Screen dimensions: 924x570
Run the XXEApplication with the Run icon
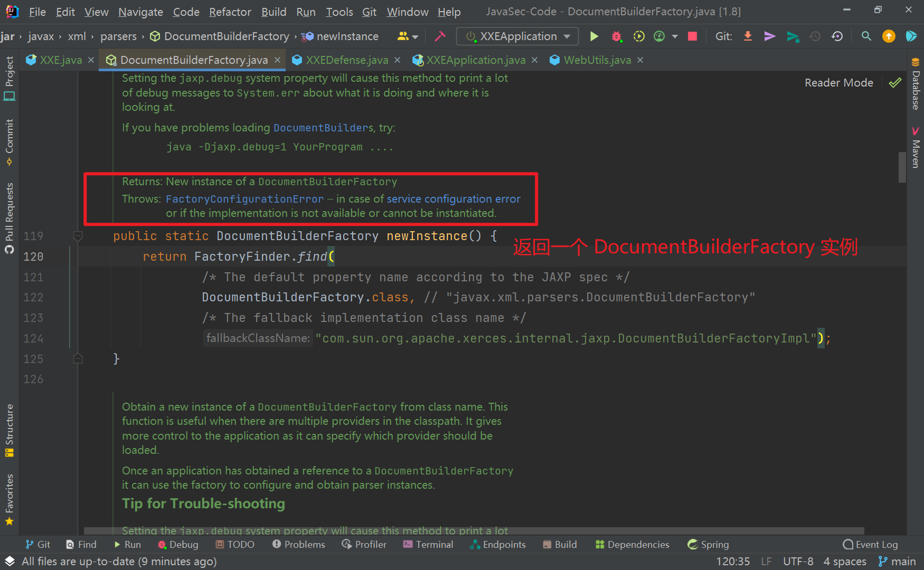tap(594, 36)
